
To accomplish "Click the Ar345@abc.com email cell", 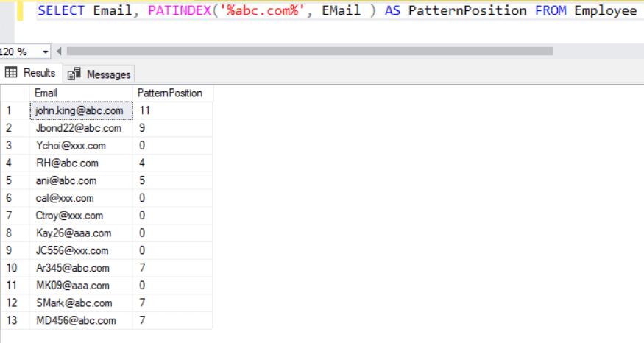I will point(73,268).
